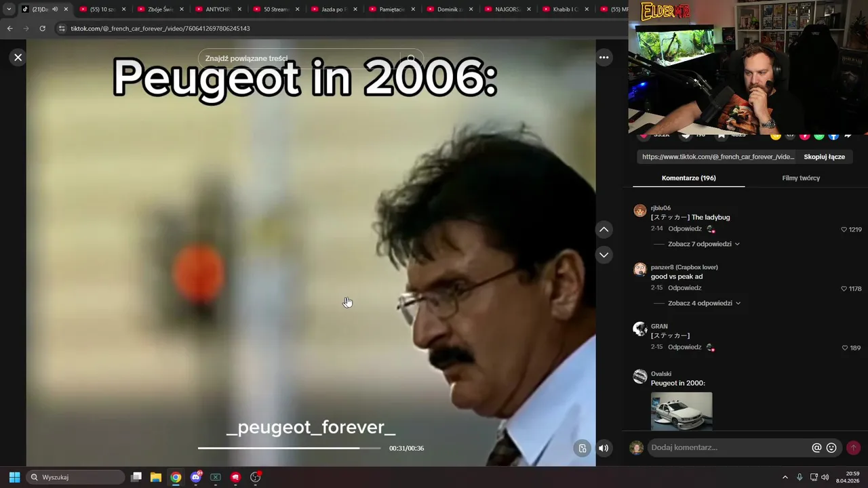This screenshot has width=868, height=488.
Task: Click the tiktok.com address bar URL
Action: coord(161,28)
